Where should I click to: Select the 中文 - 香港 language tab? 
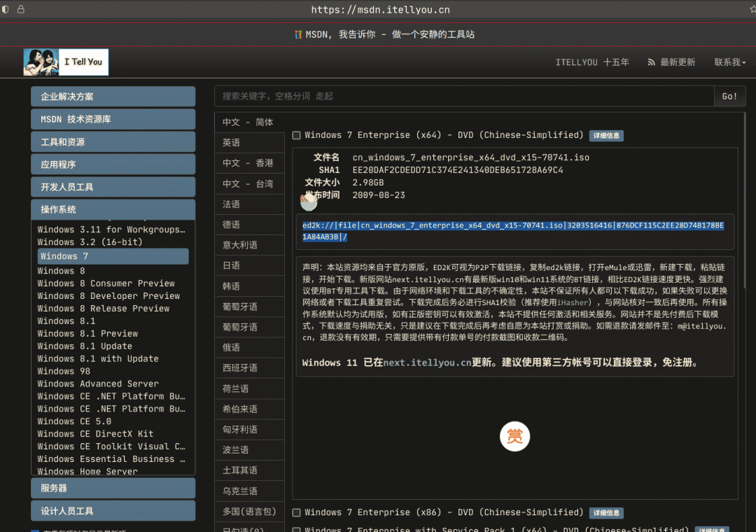pos(249,163)
